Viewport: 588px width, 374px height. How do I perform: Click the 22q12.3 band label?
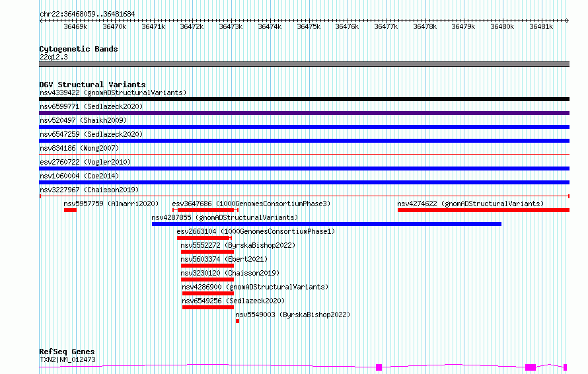[x=54, y=57]
